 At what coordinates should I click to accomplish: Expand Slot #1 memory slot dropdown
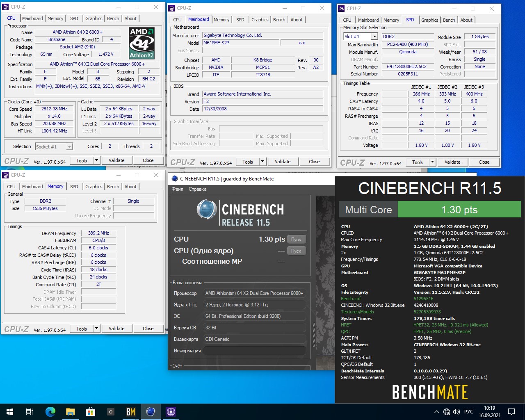pos(374,37)
